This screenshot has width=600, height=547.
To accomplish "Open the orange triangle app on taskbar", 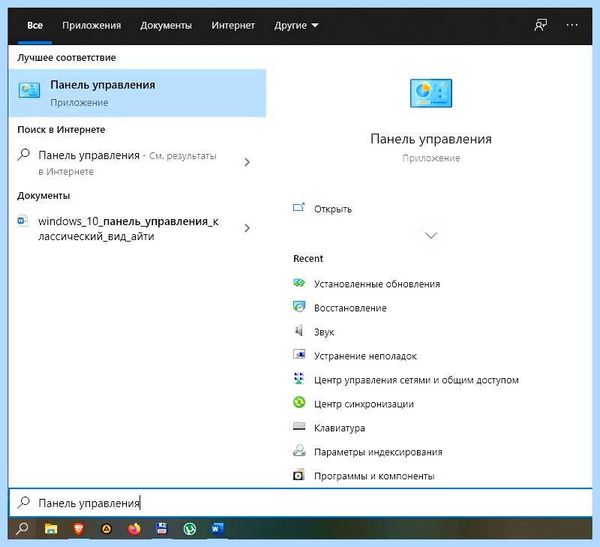I will click(106, 529).
